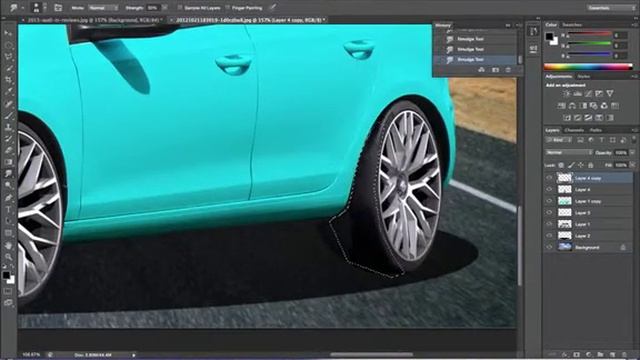Viewport: 640px width, 360px height.
Task: Add a Channel Mixer adjustment
Action: point(604,106)
